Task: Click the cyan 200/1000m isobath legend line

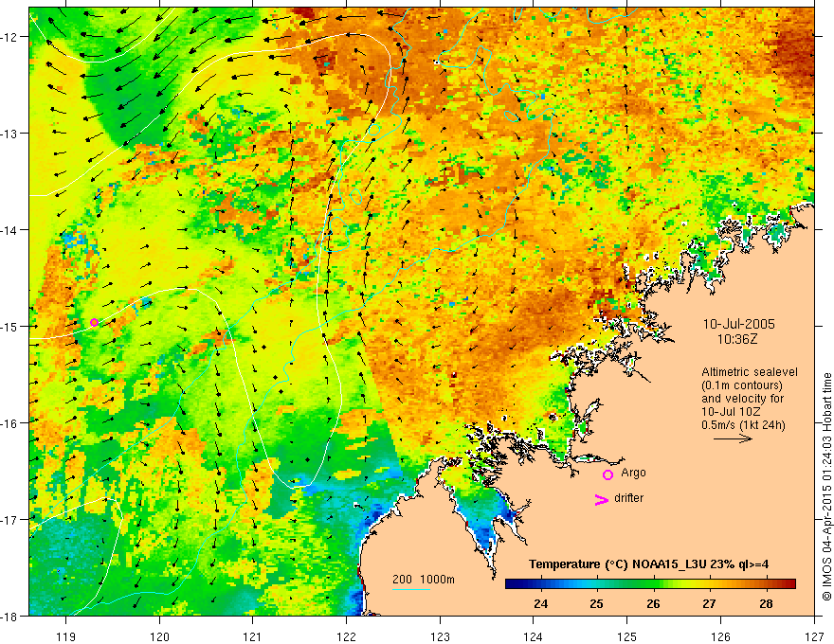Action: click(x=411, y=589)
